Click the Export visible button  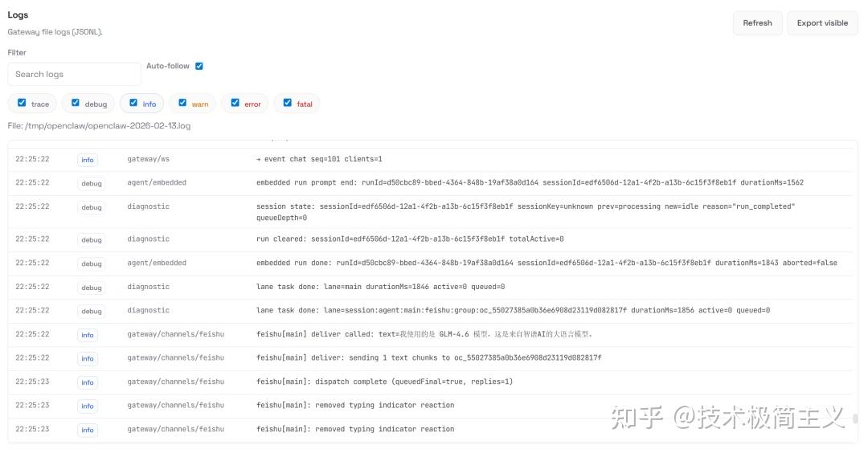point(822,23)
